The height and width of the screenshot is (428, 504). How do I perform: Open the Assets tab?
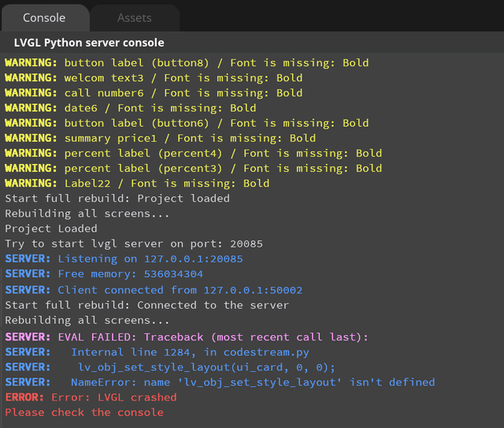click(x=135, y=17)
